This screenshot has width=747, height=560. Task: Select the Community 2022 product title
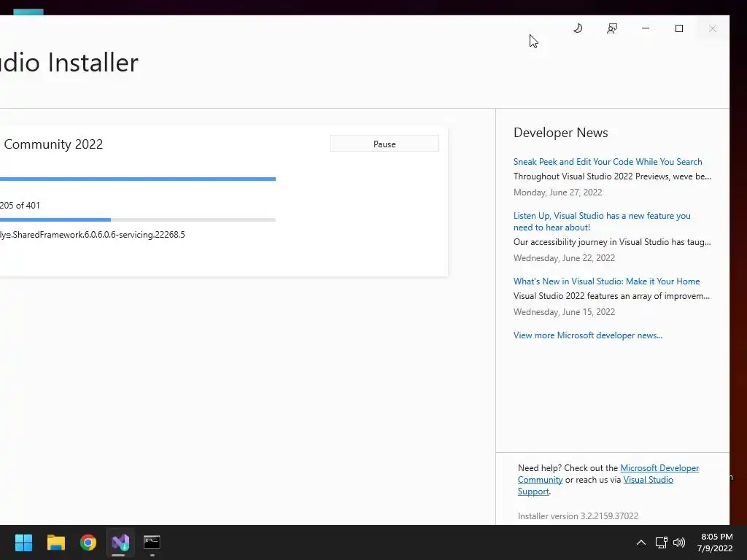[53, 144]
